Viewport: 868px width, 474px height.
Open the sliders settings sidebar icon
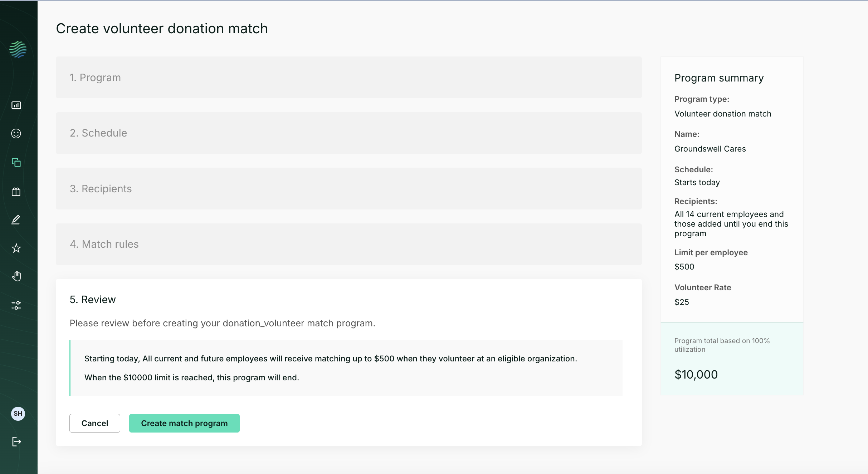16,305
